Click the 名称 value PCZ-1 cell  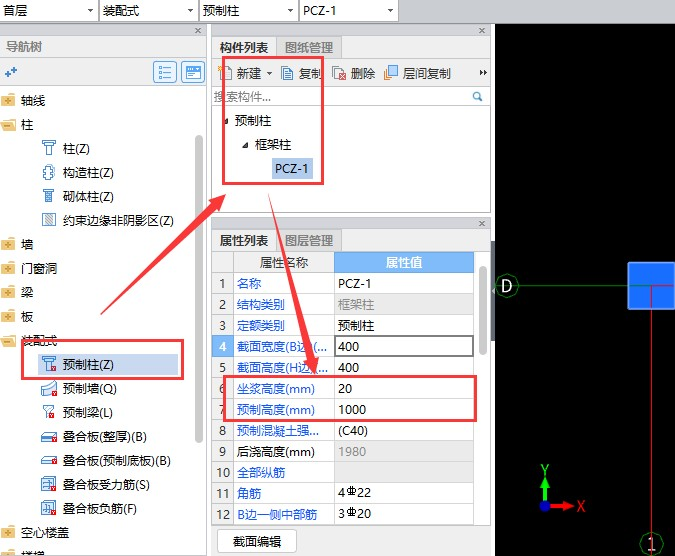tap(404, 284)
